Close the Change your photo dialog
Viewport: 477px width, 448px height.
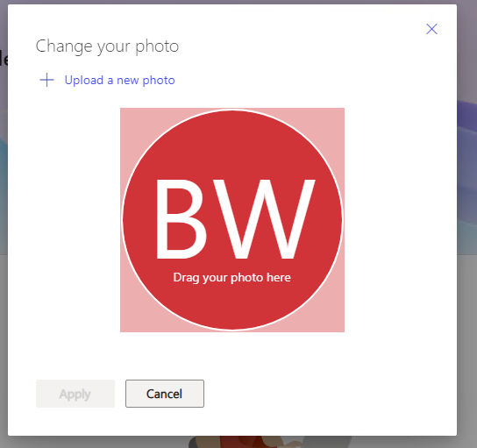pyautogui.click(x=431, y=29)
